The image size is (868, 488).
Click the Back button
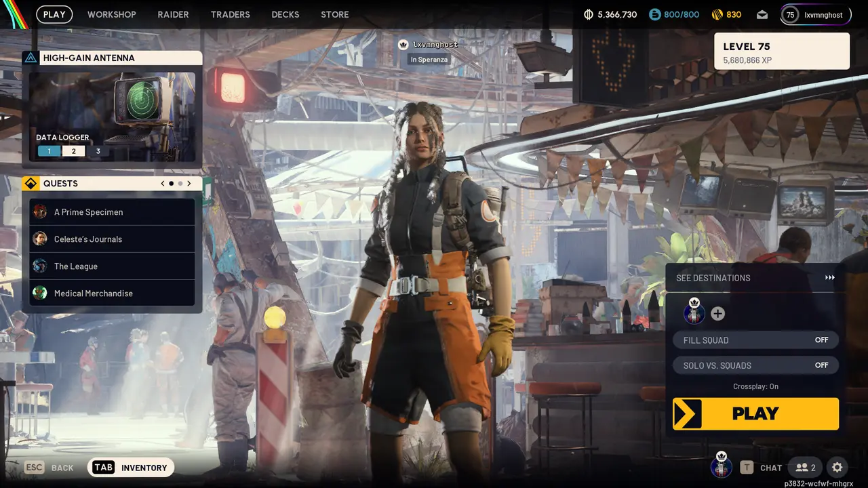coord(49,468)
